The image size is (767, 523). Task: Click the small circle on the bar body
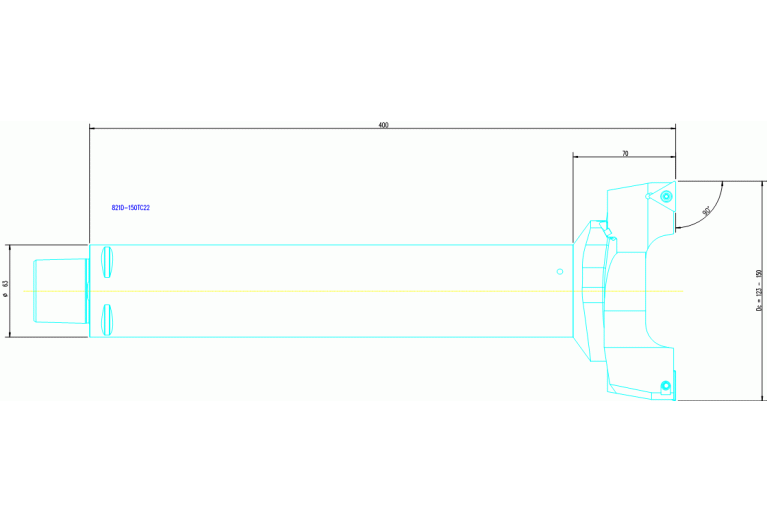pos(560,272)
